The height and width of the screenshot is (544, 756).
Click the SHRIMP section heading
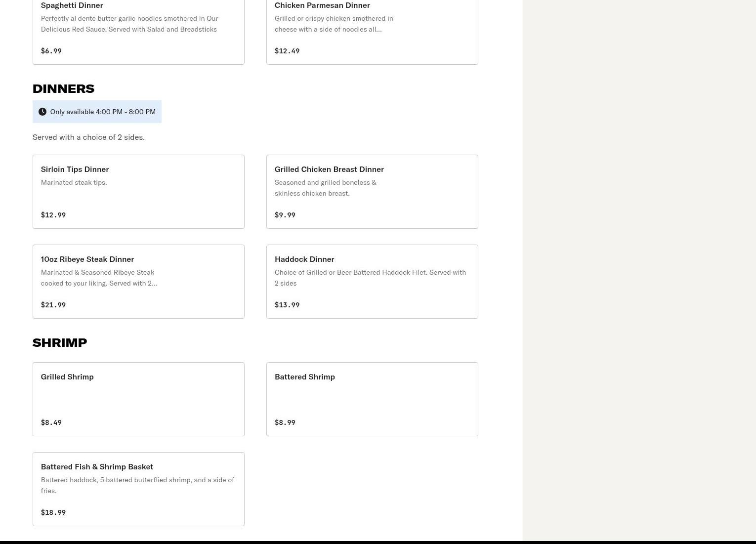(x=60, y=342)
